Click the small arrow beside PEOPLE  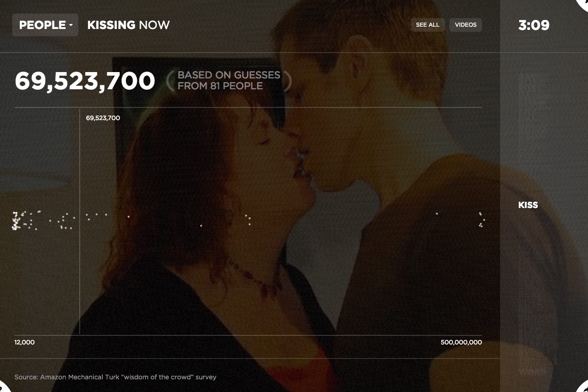coord(71,26)
